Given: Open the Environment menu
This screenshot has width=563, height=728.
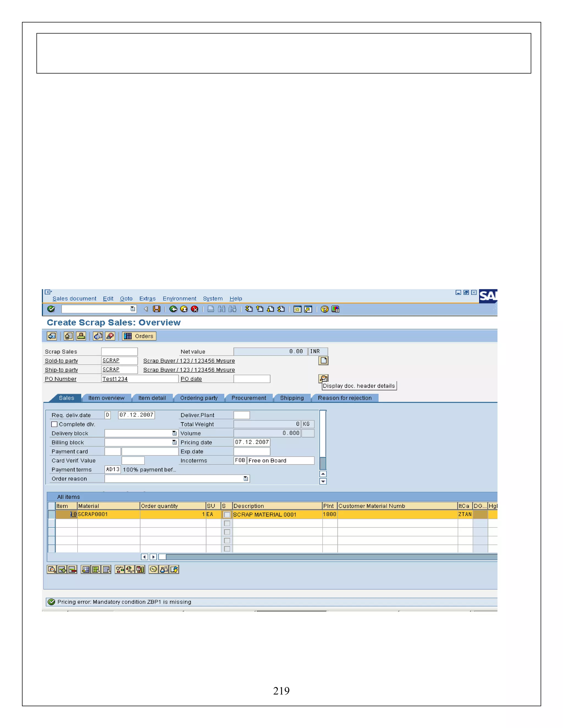Looking at the screenshot, I should click(x=179, y=299).
